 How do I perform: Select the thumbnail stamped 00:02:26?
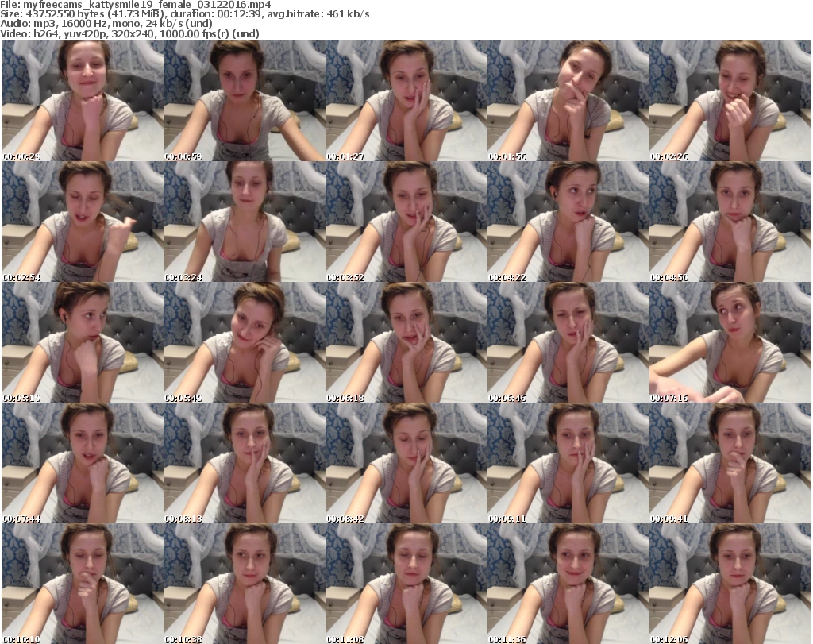(730, 101)
